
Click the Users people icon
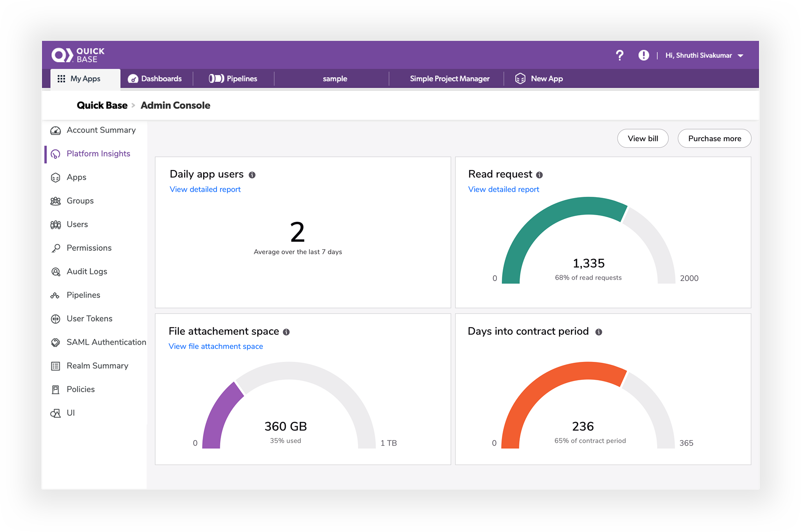point(55,225)
